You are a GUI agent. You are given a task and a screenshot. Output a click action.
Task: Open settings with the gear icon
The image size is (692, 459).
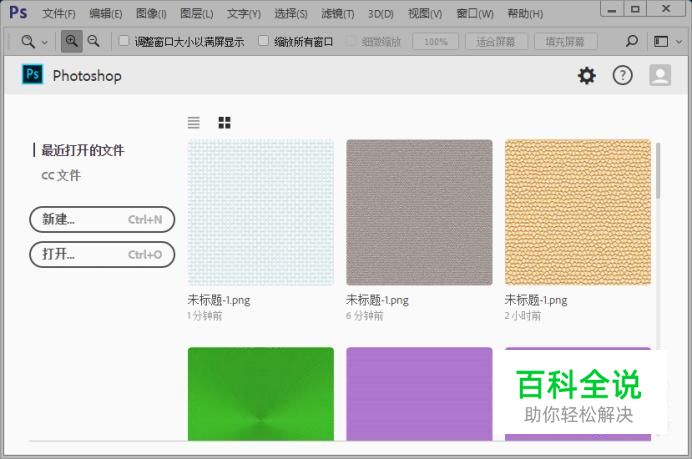[x=586, y=76]
